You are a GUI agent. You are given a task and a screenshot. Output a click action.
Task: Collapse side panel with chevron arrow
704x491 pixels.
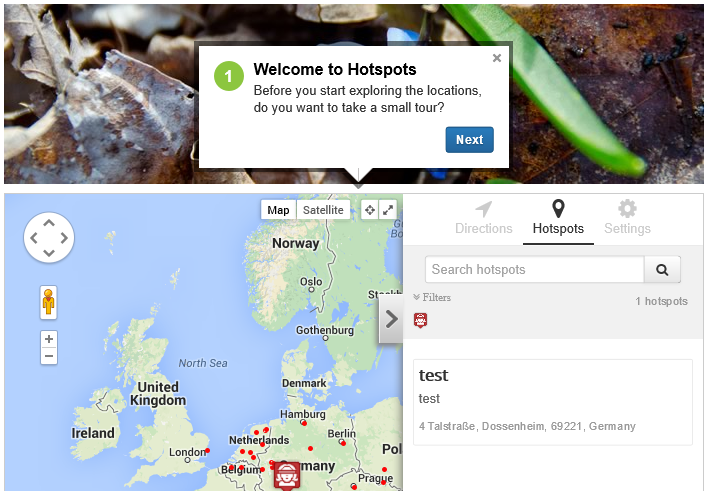[391, 320]
